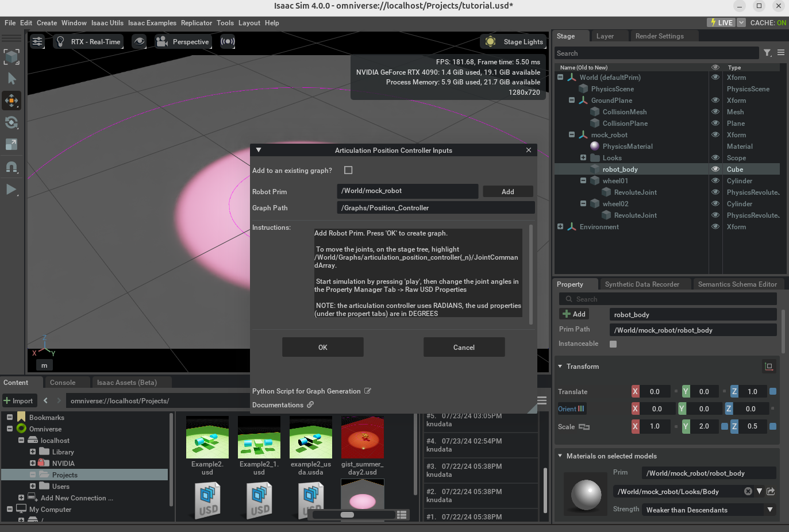
Task: Open the Documentations link icon
Action: pos(310,404)
